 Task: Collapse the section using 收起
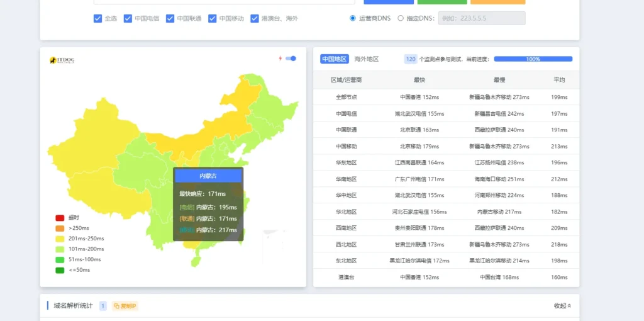pos(562,306)
